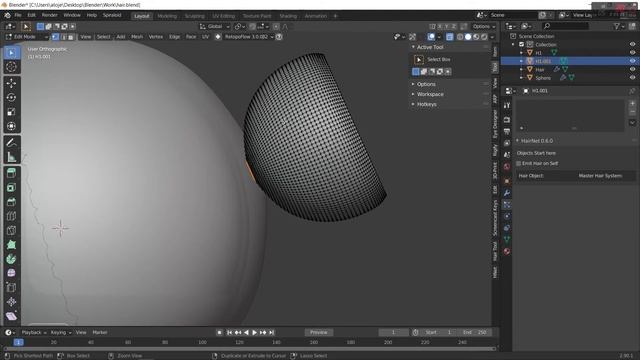Viewport: 640px width, 360px height.
Task: Switch to solid viewport shading
Action: pos(468,37)
